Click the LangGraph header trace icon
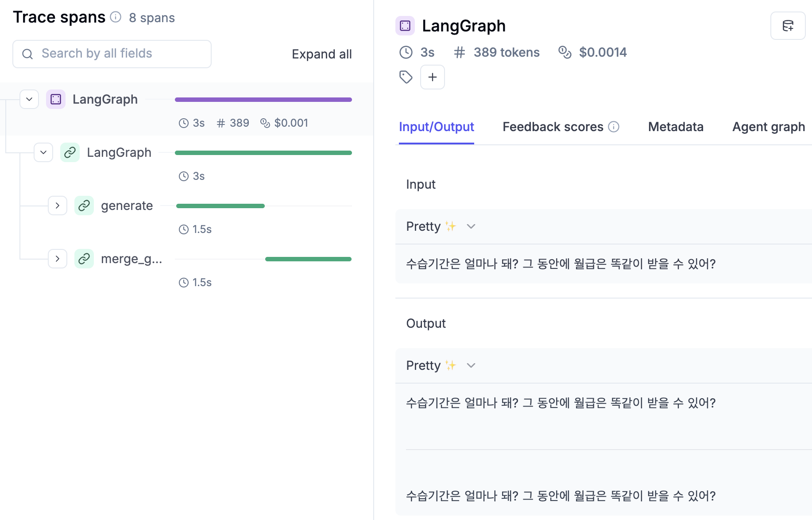 click(x=405, y=26)
